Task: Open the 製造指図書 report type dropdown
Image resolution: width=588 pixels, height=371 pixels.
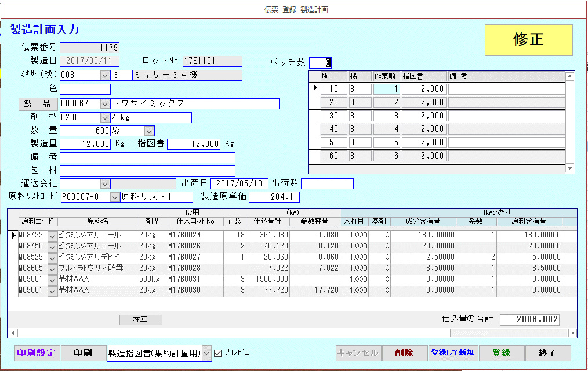Action: point(206,353)
